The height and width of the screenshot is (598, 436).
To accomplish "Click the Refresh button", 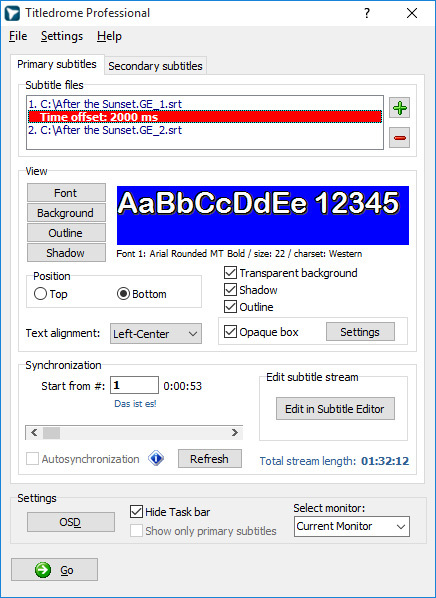I will (210, 458).
